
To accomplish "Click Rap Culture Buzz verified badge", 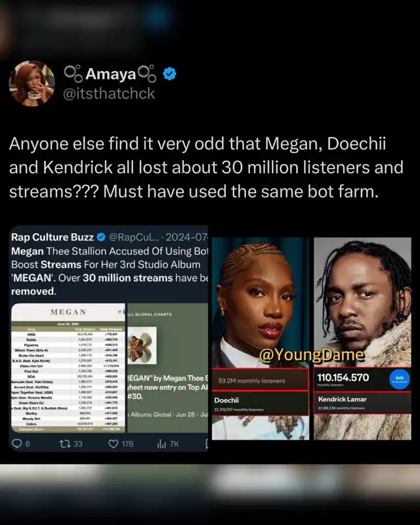I will click(x=101, y=237).
